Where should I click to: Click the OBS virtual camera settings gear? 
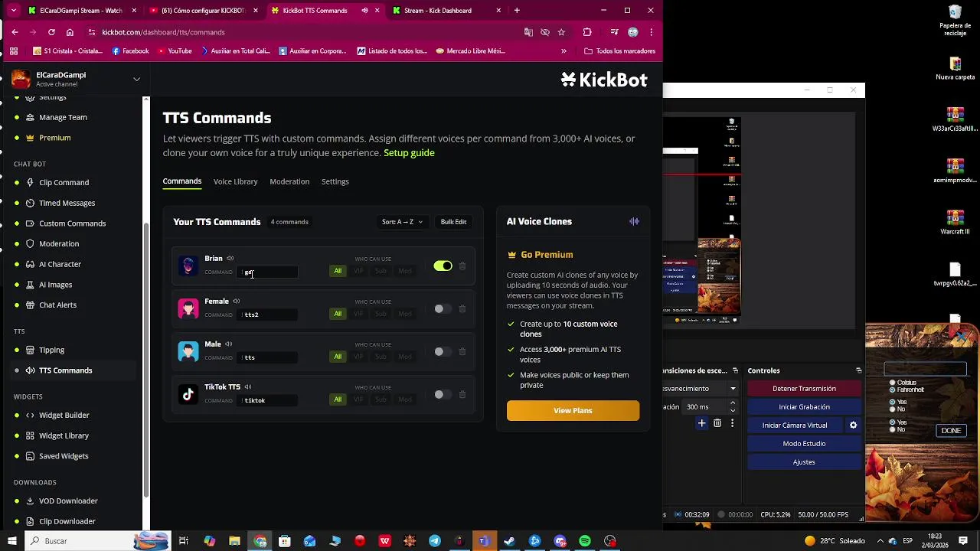coord(853,425)
